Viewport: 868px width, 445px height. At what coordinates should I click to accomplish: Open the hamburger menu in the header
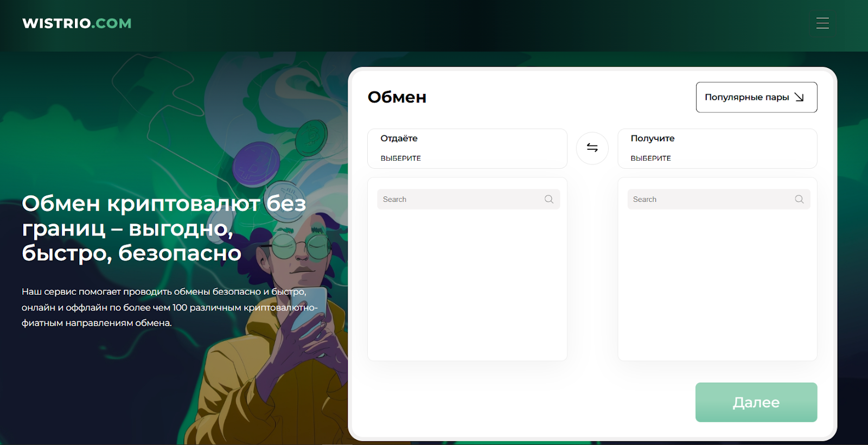(822, 23)
